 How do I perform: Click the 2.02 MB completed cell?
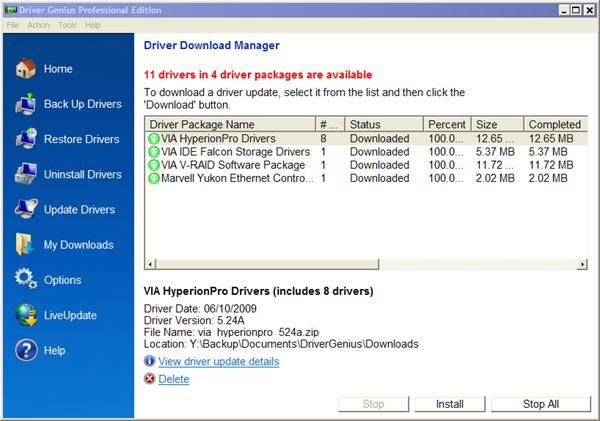point(548,178)
